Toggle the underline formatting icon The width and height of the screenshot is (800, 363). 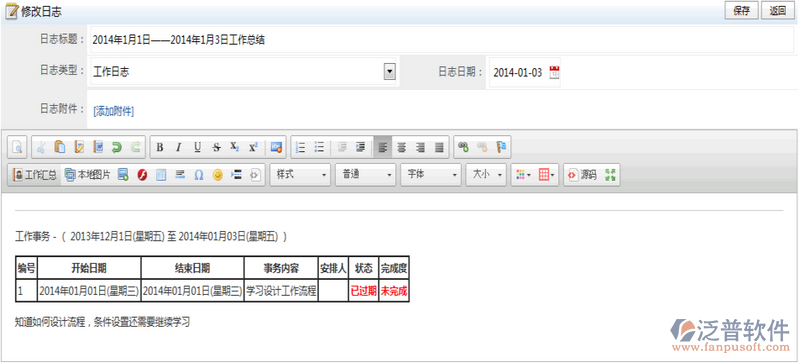197,148
